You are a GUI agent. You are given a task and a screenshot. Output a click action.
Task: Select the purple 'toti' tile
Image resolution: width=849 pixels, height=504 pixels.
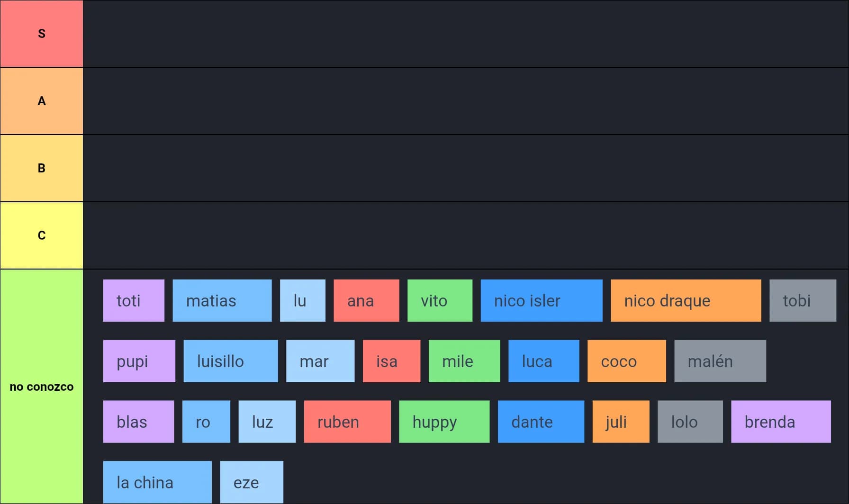[134, 301]
